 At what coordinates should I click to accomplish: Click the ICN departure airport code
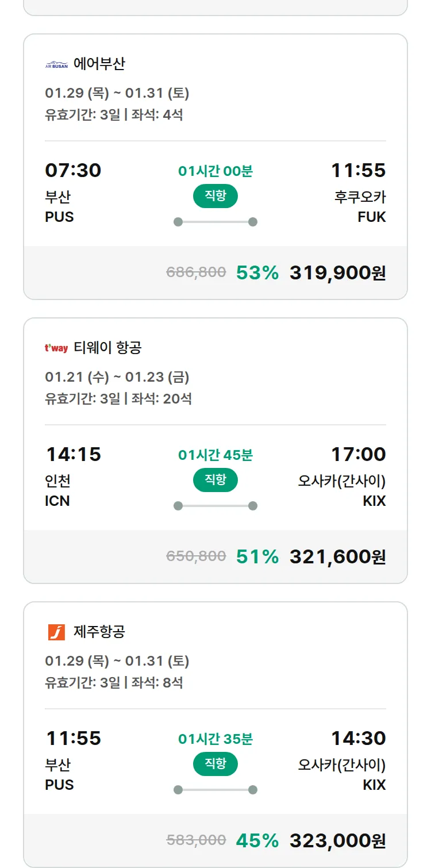(x=57, y=501)
